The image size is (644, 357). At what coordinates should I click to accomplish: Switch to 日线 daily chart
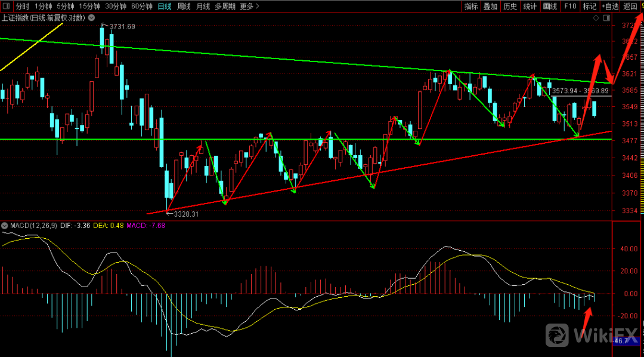(x=165, y=7)
